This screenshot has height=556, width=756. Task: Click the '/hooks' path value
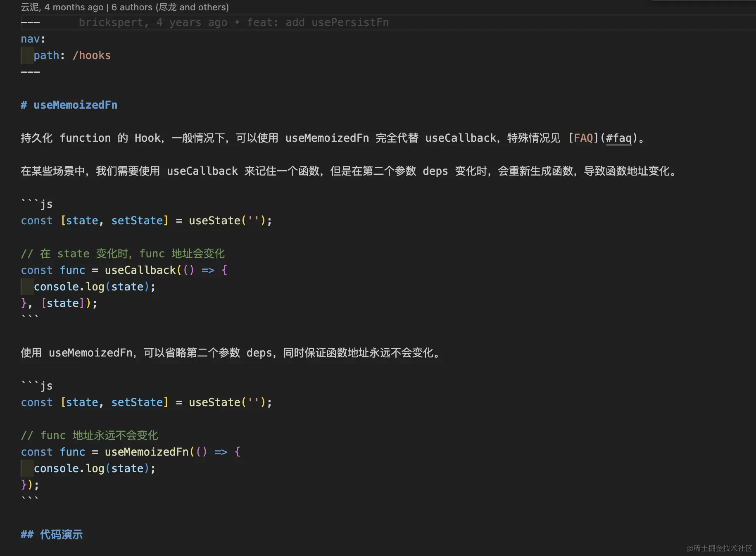point(92,55)
